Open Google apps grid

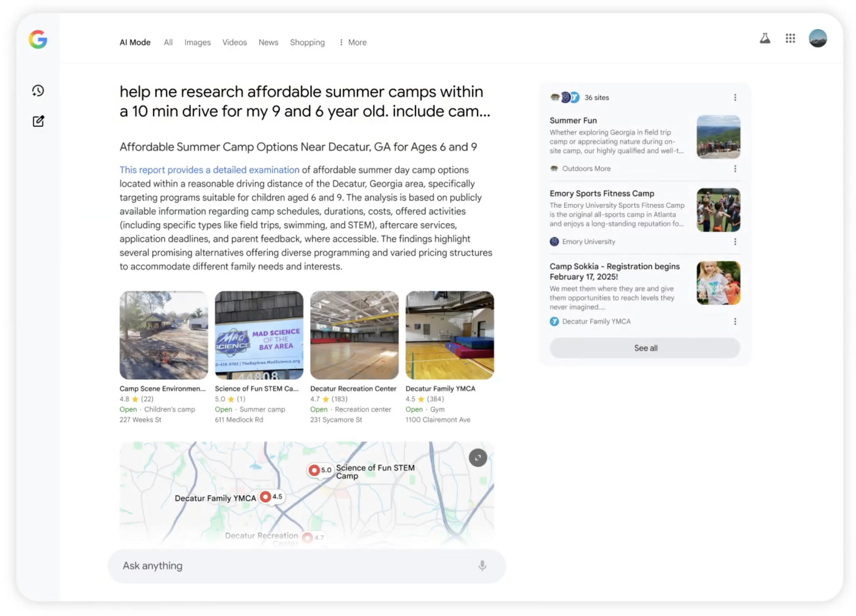tap(790, 39)
